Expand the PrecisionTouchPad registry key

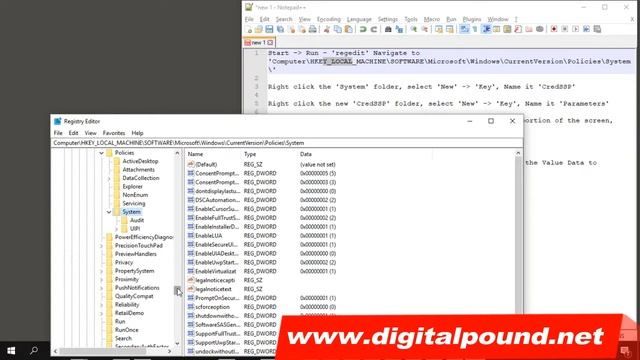[x=101, y=246]
